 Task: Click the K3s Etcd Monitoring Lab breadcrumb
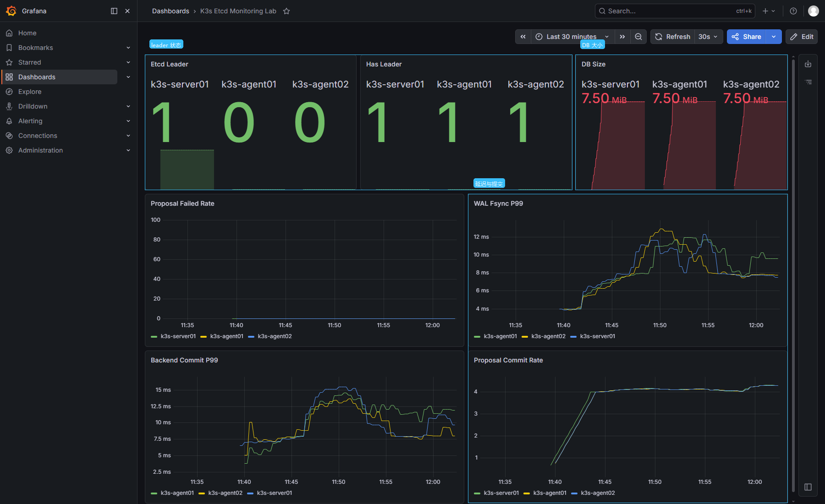238,11
